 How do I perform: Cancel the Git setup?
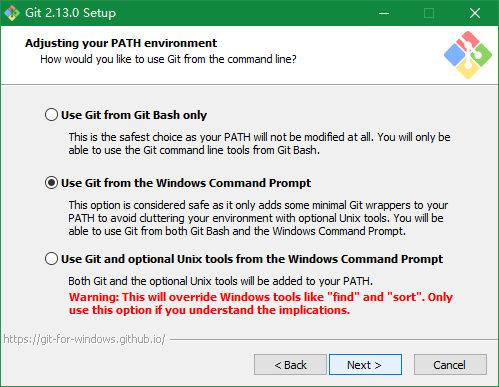(x=450, y=365)
